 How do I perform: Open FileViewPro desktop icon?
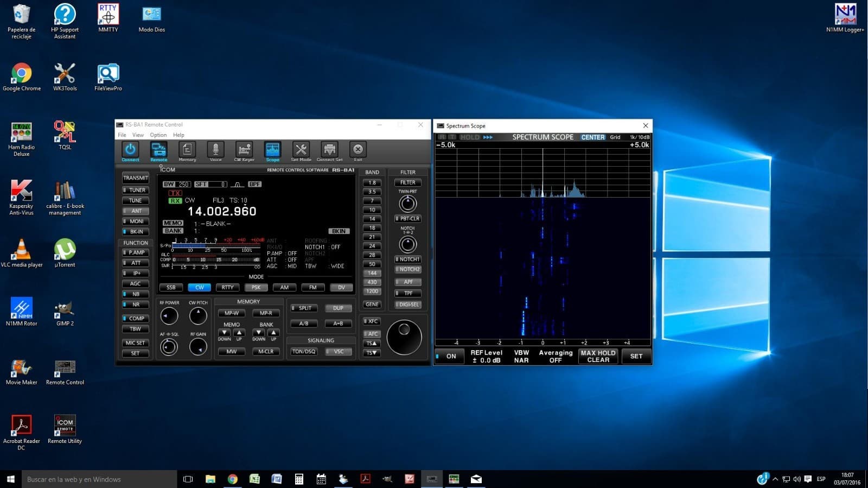[x=108, y=77]
